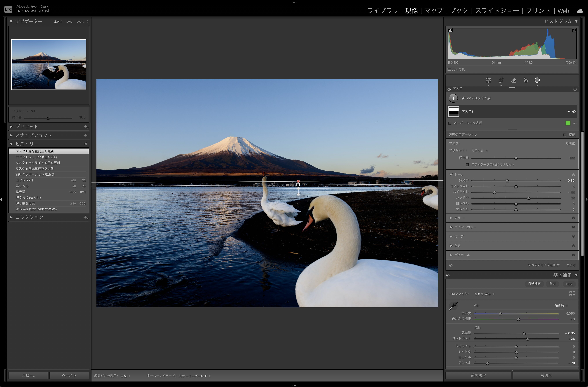Select the healing eraser tool icon
This screenshot has width=588, height=387.
tap(513, 80)
